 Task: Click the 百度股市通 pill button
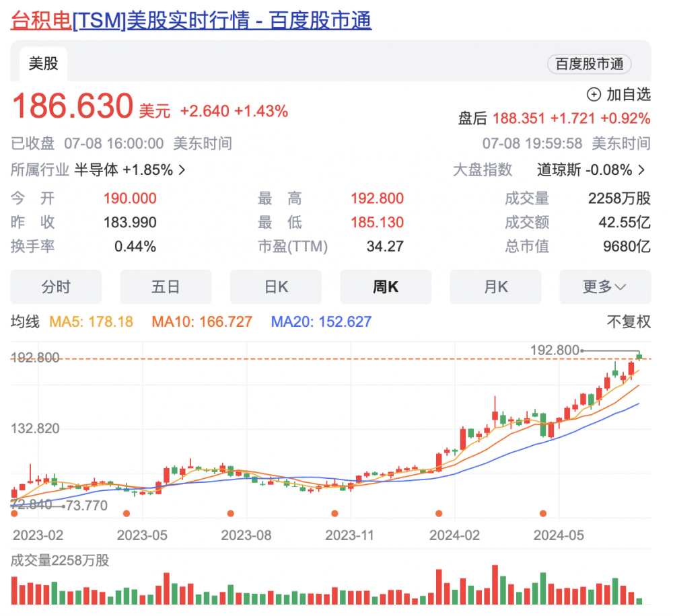[x=589, y=64]
